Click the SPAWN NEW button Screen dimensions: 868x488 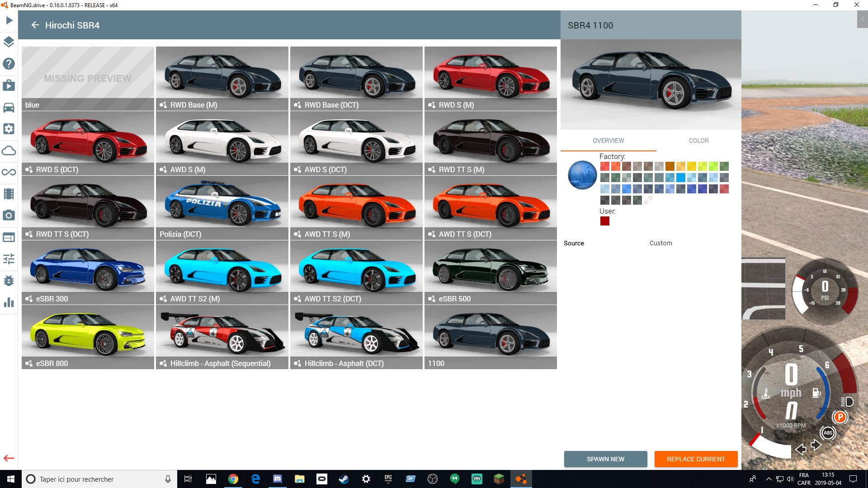coord(605,459)
